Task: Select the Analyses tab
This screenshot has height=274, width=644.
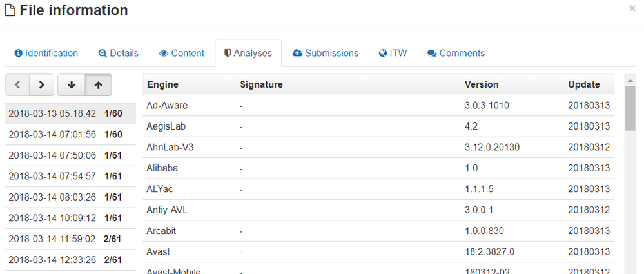Action: [x=248, y=54]
